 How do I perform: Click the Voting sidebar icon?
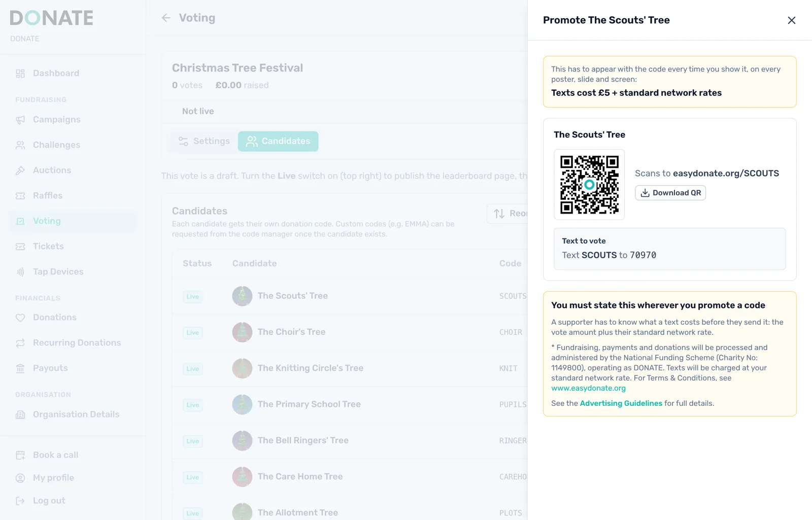point(20,221)
